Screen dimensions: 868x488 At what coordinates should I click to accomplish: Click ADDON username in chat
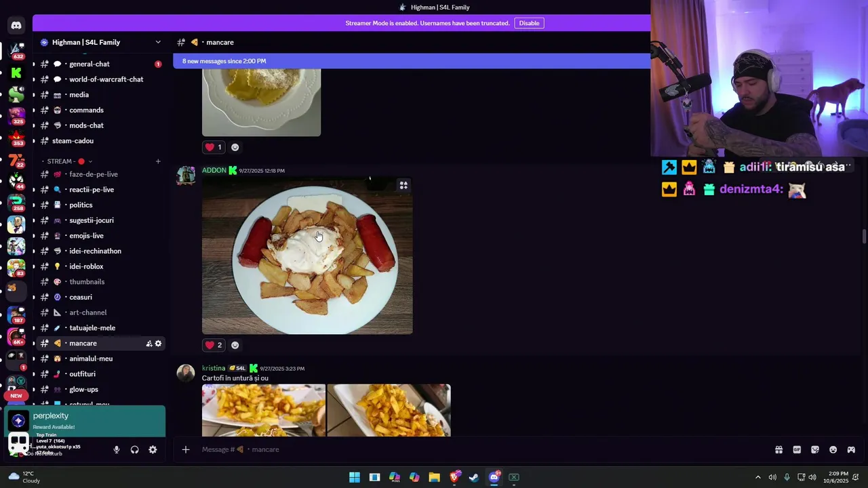(x=214, y=170)
